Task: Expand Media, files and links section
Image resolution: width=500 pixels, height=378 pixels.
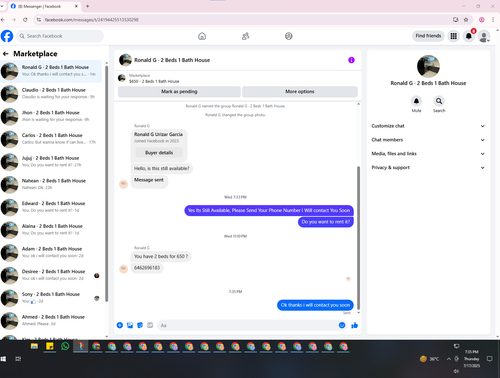Action: pyautogui.click(x=428, y=154)
